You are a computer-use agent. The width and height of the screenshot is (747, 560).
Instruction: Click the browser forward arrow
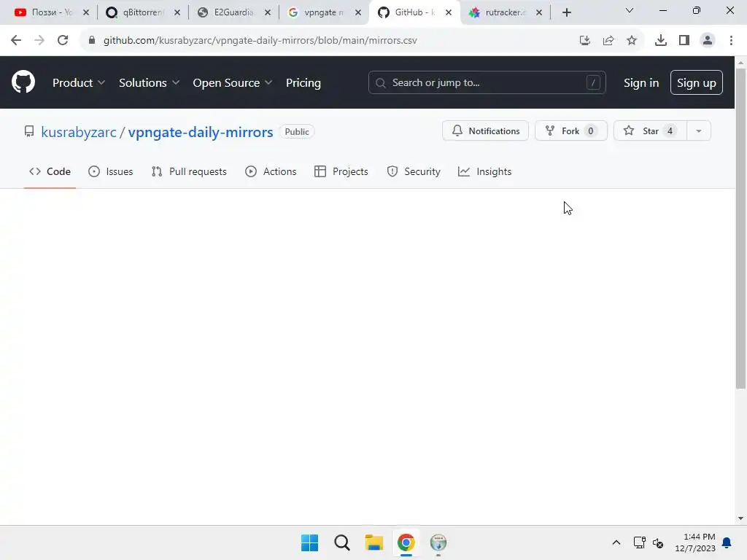(x=39, y=40)
